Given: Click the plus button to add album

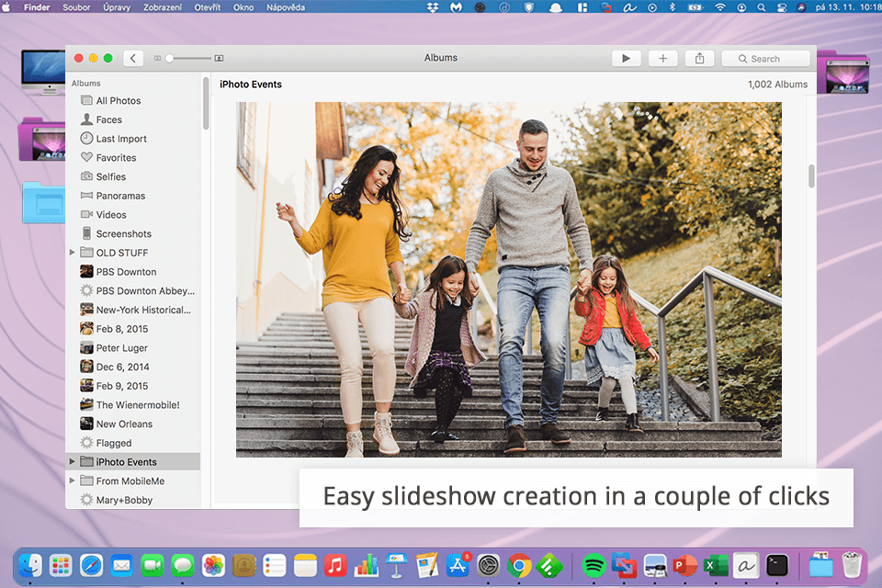Looking at the screenshot, I should [x=662, y=59].
